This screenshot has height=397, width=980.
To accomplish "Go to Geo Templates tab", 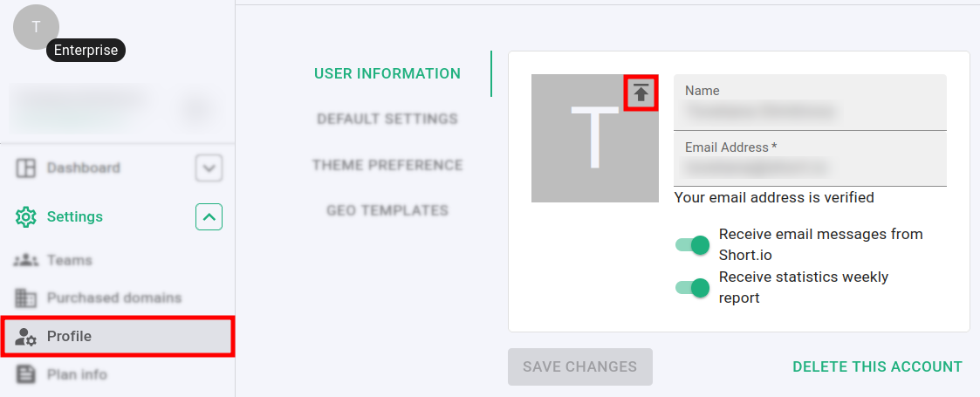I will pos(387,210).
